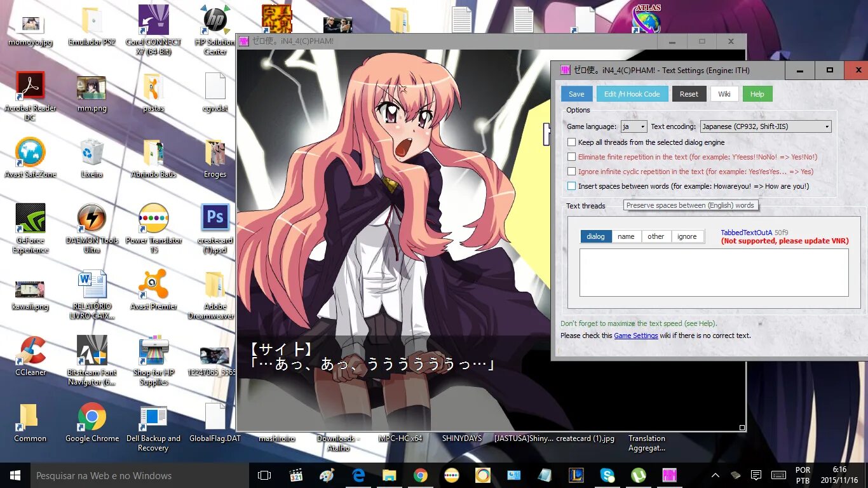
Task: Open File Explorer from the taskbar
Action: pyautogui.click(x=389, y=475)
